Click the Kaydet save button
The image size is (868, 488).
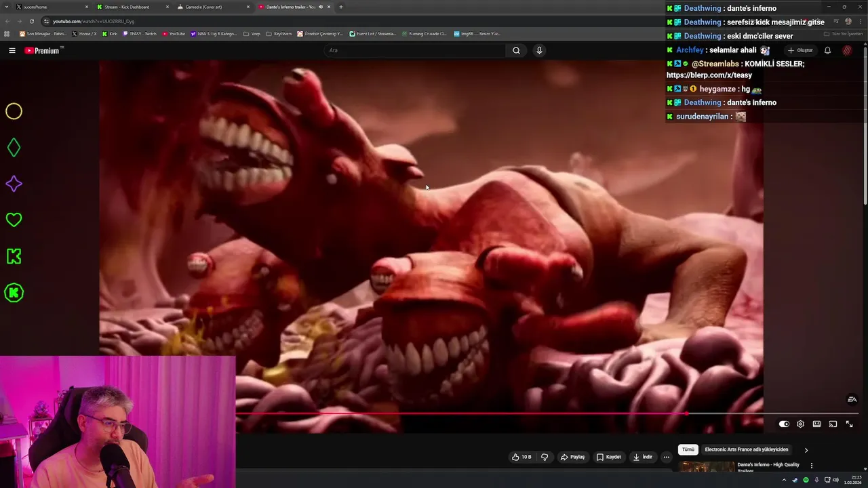608,457
